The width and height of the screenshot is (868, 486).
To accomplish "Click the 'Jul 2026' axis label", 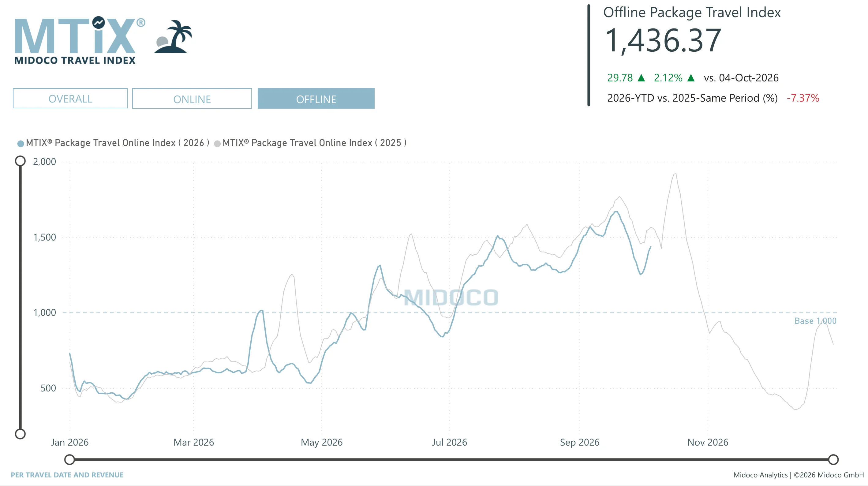I will click(450, 442).
